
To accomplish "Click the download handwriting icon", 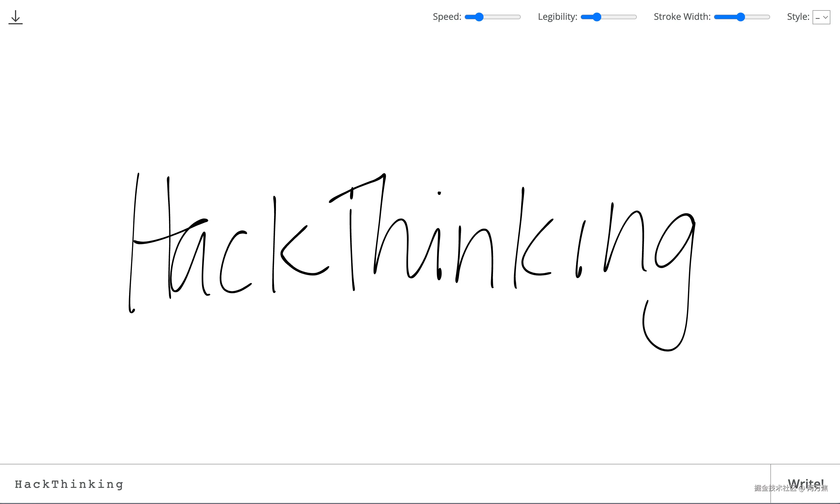I will click(x=15, y=17).
